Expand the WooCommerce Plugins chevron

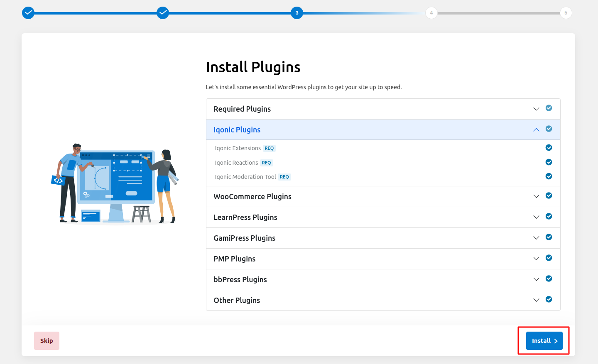[536, 196]
